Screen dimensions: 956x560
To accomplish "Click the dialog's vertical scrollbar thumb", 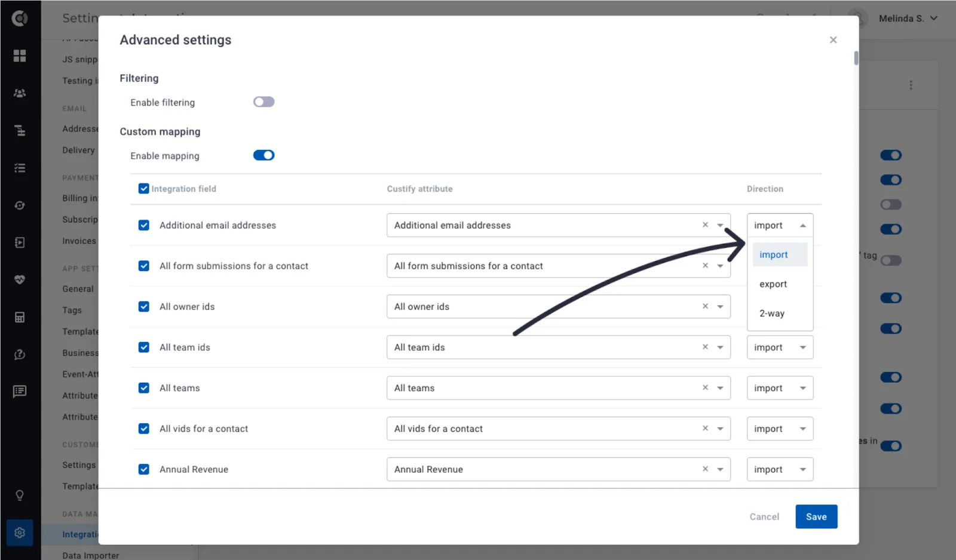I will pyautogui.click(x=856, y=58).
